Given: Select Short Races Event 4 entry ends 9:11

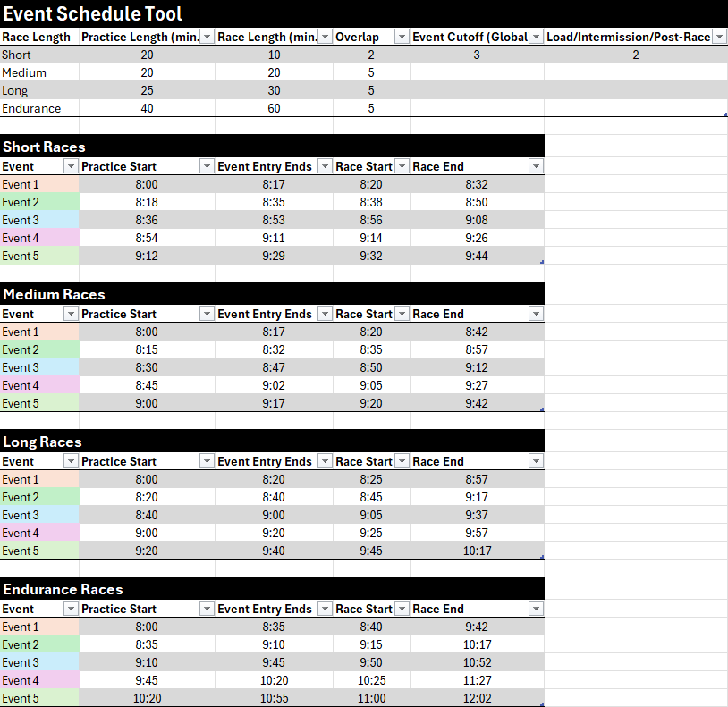Looking at the screenshot, I should 274,238.
